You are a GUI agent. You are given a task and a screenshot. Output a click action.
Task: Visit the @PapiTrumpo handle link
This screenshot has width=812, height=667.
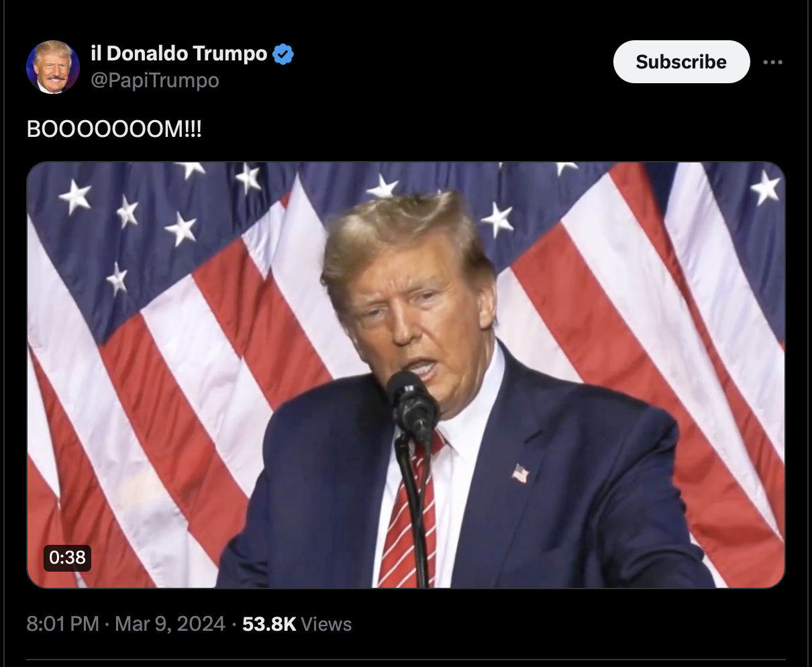(x=155, y=81)
